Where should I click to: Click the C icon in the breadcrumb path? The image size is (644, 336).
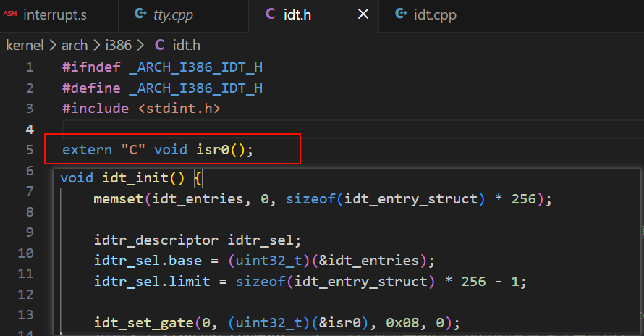[x=159, y=45]
